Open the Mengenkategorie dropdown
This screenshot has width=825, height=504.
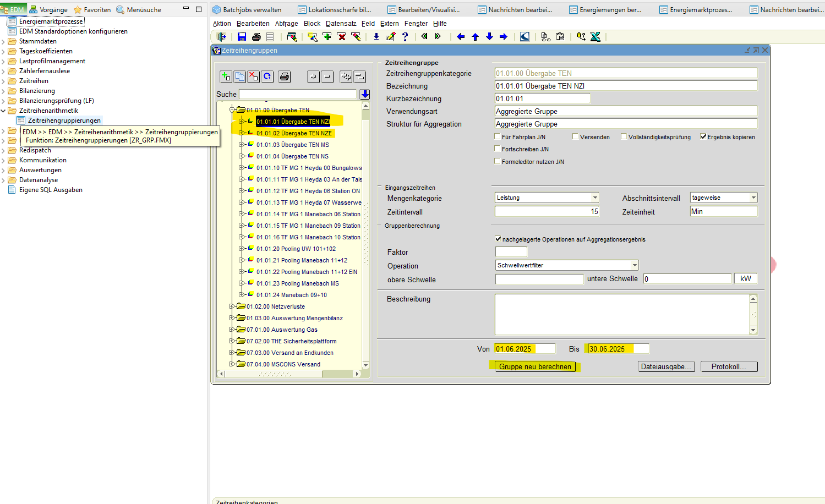(595, 198)
